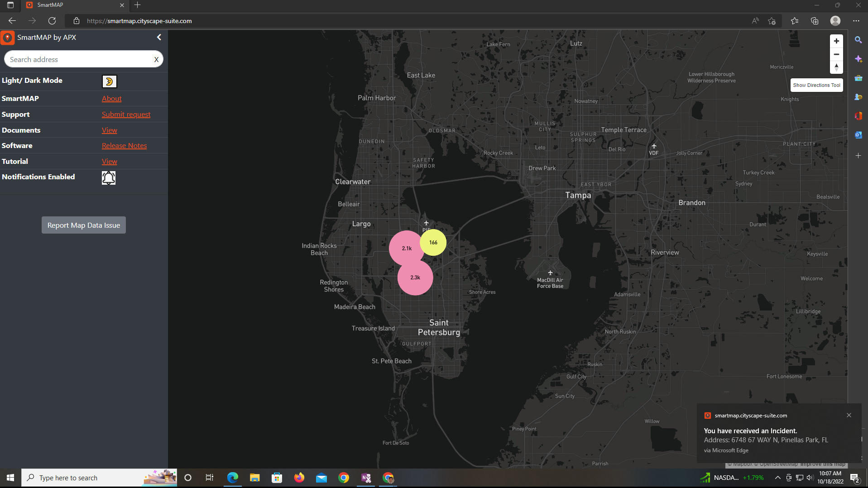
Task: Toggle the Notifications Enabled bell icon
Action: 108,177
